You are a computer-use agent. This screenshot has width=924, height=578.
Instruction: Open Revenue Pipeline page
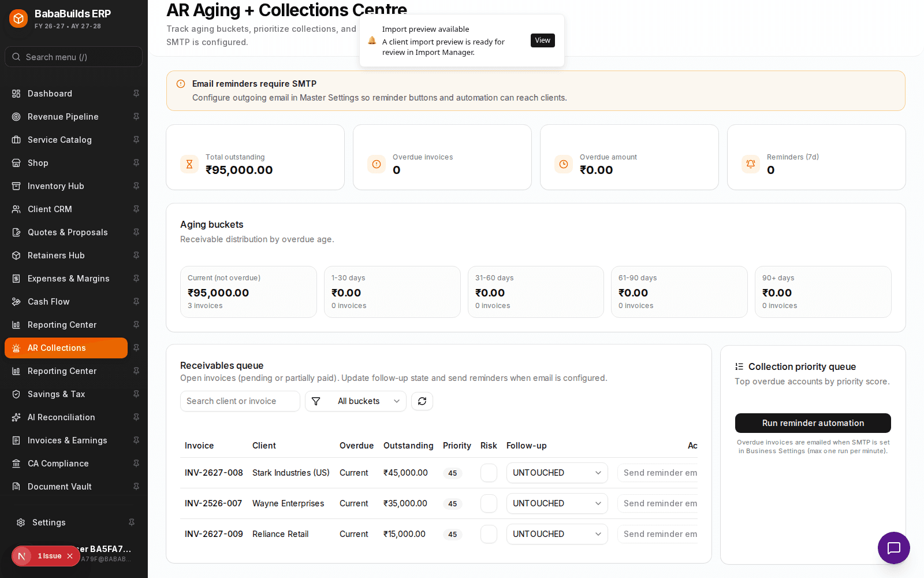66,117
